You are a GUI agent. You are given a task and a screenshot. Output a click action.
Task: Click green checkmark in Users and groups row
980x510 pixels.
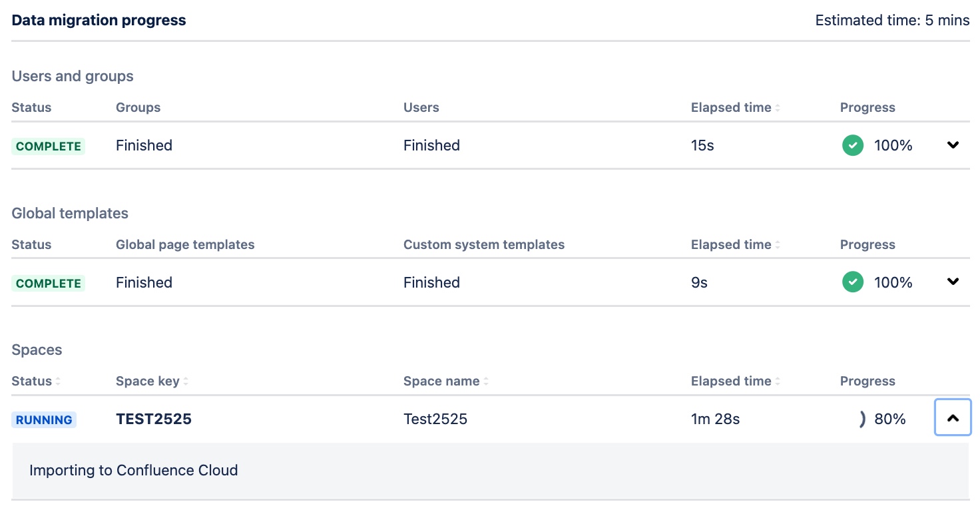point(853,145)
